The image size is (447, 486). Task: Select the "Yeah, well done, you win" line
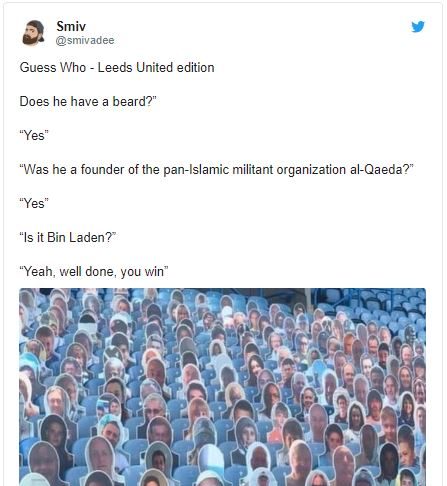click(x=94, y=271)
